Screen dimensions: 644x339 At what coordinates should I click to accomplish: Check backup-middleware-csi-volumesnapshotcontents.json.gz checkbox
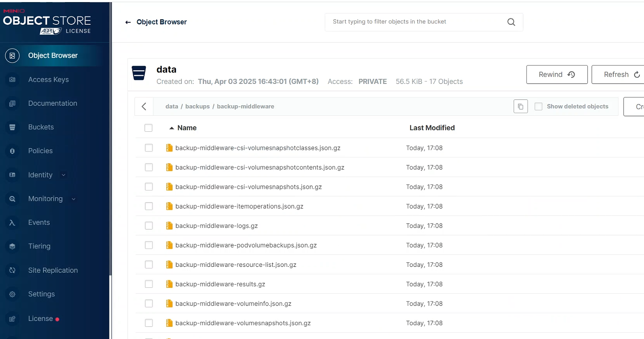click(149, 167)
